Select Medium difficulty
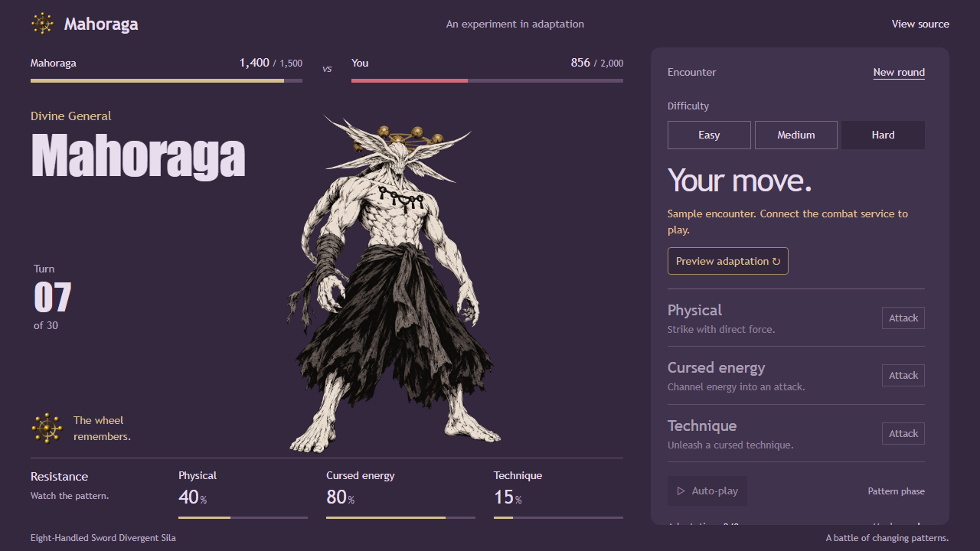Viewport: 980px width, 551px height. click(x=796, y=135)
